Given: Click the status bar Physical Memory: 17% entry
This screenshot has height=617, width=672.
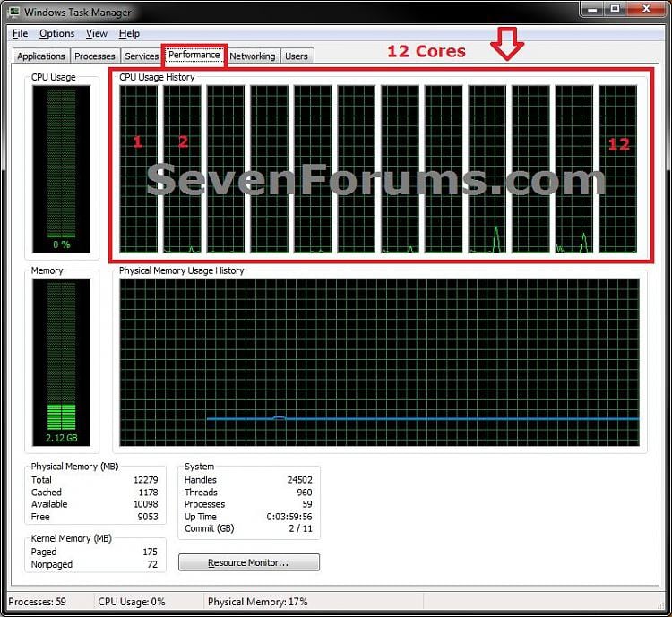Looking at the screenshot, I should click(x=257, y=602).
